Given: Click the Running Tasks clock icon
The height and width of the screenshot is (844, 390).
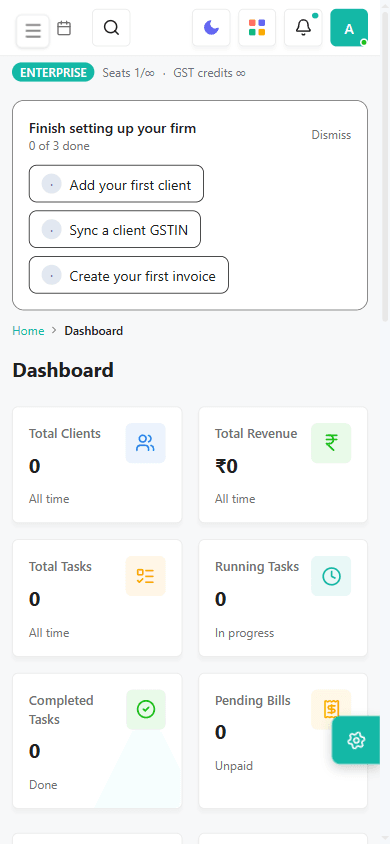Looking at the screenshot, I should [331, 576].
